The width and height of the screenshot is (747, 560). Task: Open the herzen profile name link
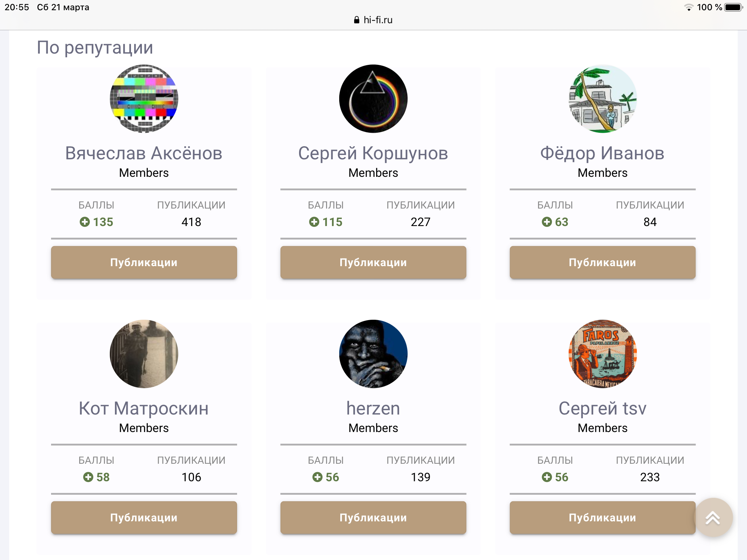click(373, 408)
